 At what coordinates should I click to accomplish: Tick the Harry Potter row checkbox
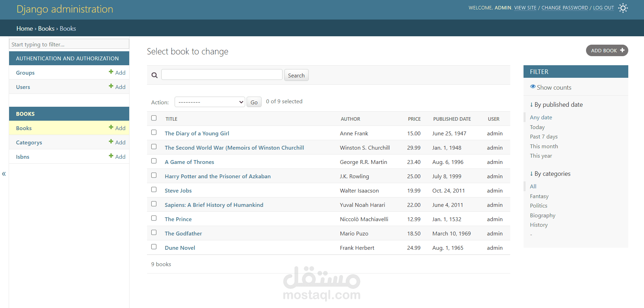click(154, 175)
